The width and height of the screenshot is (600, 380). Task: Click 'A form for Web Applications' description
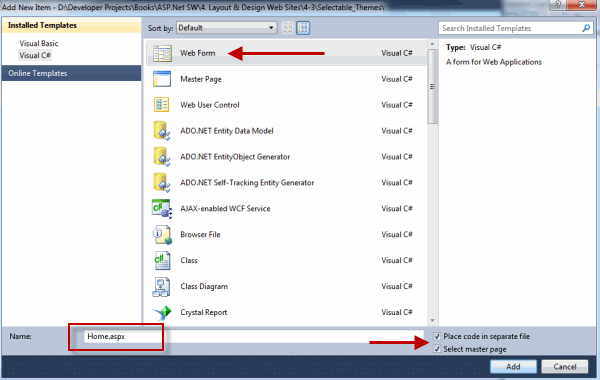point(494,62)
